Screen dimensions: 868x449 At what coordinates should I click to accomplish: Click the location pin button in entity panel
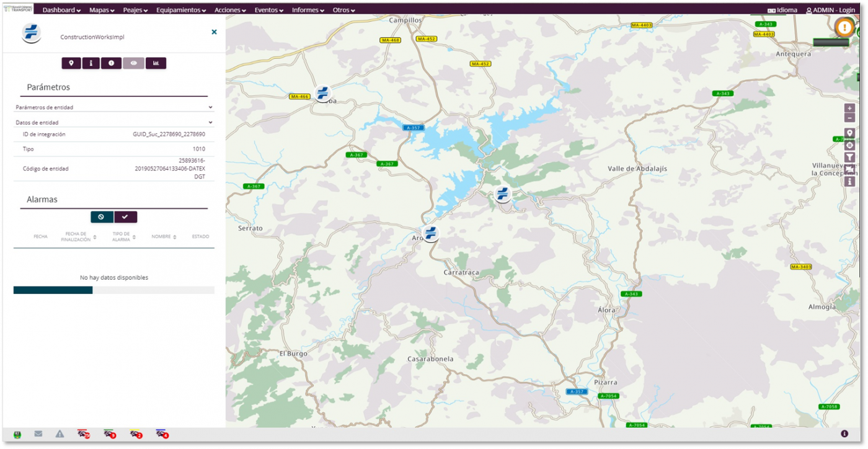point(71,63)
